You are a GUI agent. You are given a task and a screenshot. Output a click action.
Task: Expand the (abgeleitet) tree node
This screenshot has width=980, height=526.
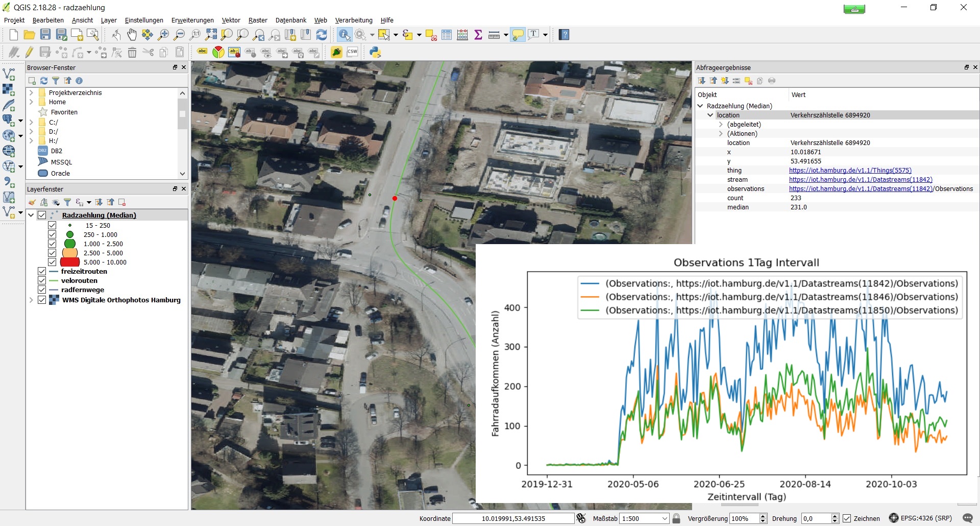(721, 125)
